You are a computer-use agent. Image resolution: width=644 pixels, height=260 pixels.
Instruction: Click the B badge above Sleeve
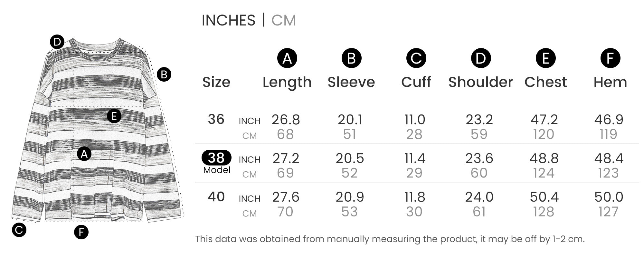pyautogui.click(x=351, y=58)
